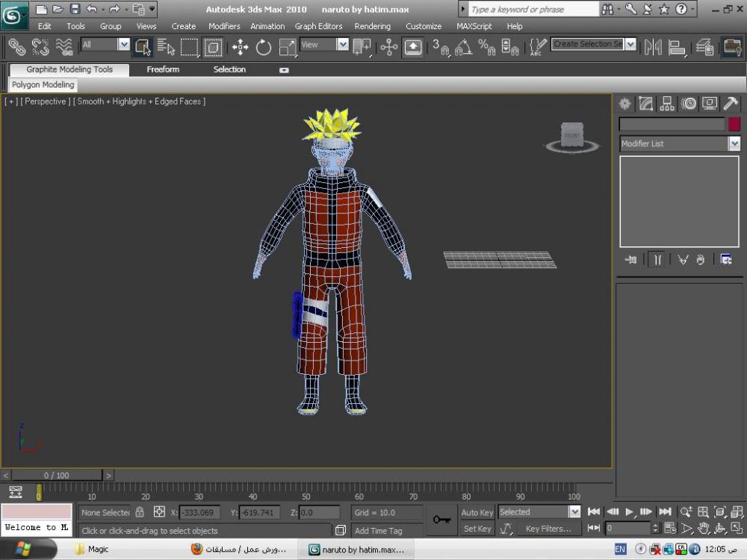The image size is (747, 560).
Task: Toggle Window/Crossing selection mode
Action: pos(212,46)
